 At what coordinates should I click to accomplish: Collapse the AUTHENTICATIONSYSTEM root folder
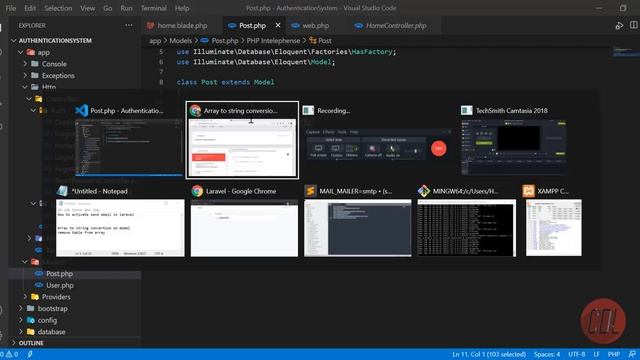coord(13,40)
